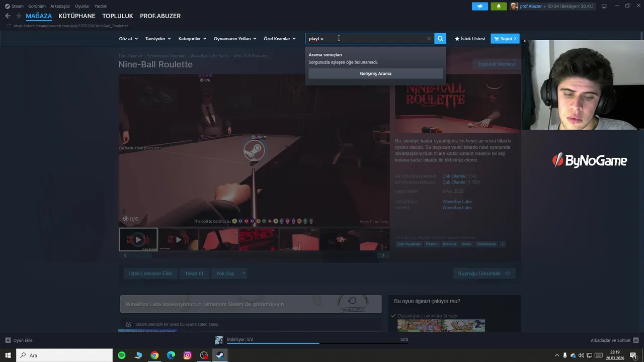
Task: Click the Steam loading icon on the video
Action: click(x=254, y=150)
